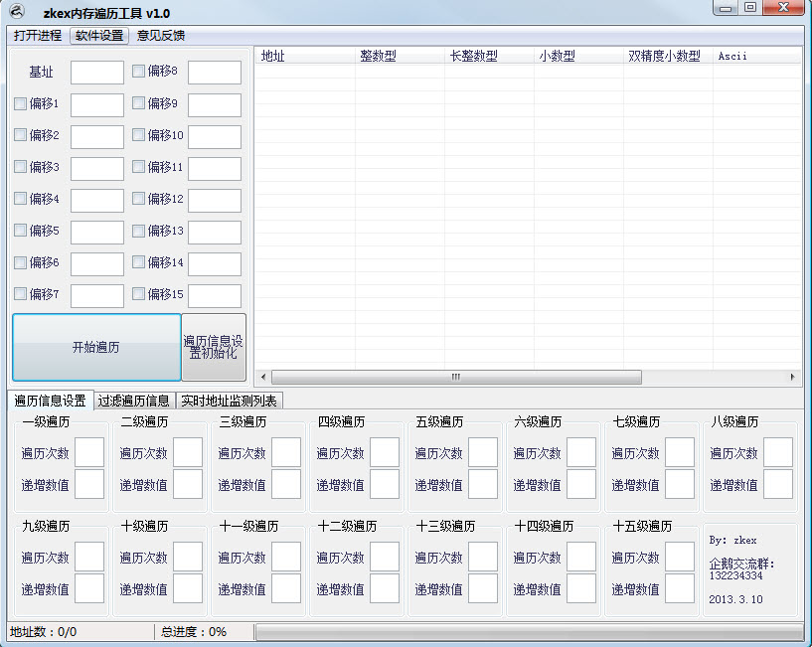This screenshot has width=812, height=647.
Task: Click the horizontal scrollbar thumb of results list
Action: (456, 378)
